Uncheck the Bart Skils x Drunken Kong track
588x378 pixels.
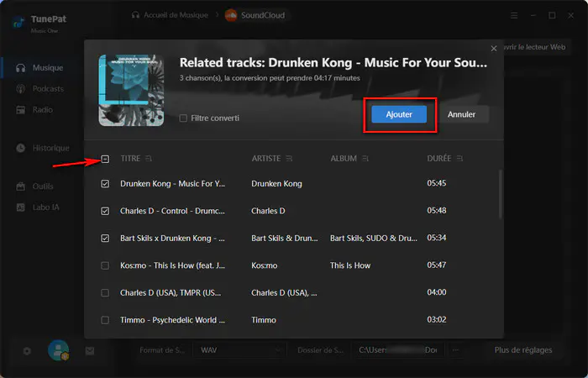[105, 238]
